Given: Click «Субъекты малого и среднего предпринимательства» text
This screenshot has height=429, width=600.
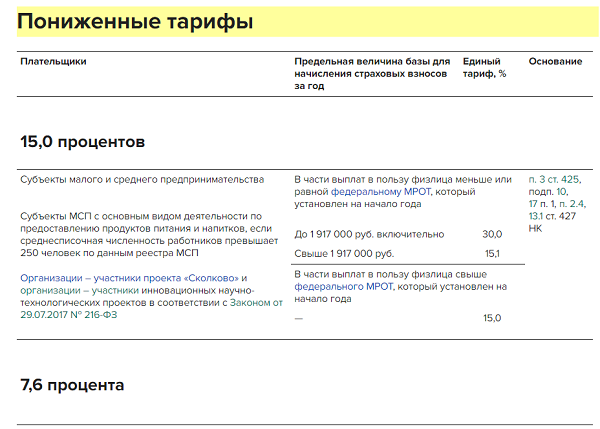Looking at the screenshot, I should point(142,179).
